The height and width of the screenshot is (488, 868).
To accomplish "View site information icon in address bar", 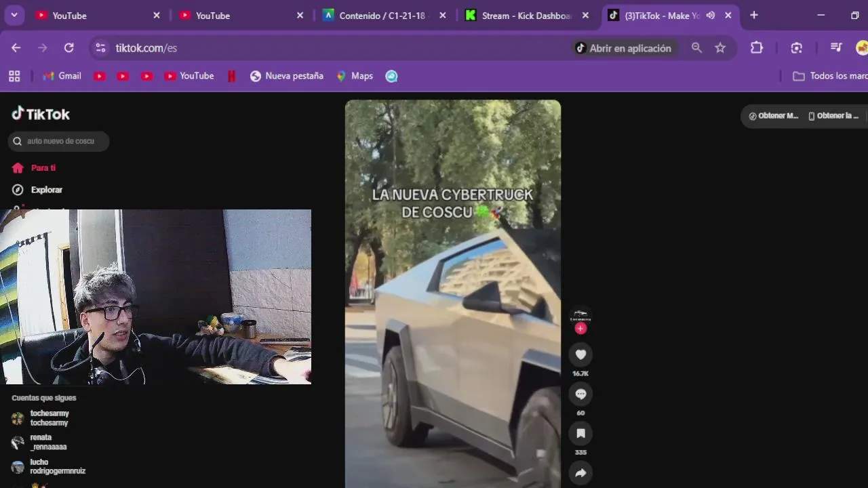I will coord(100,47).
